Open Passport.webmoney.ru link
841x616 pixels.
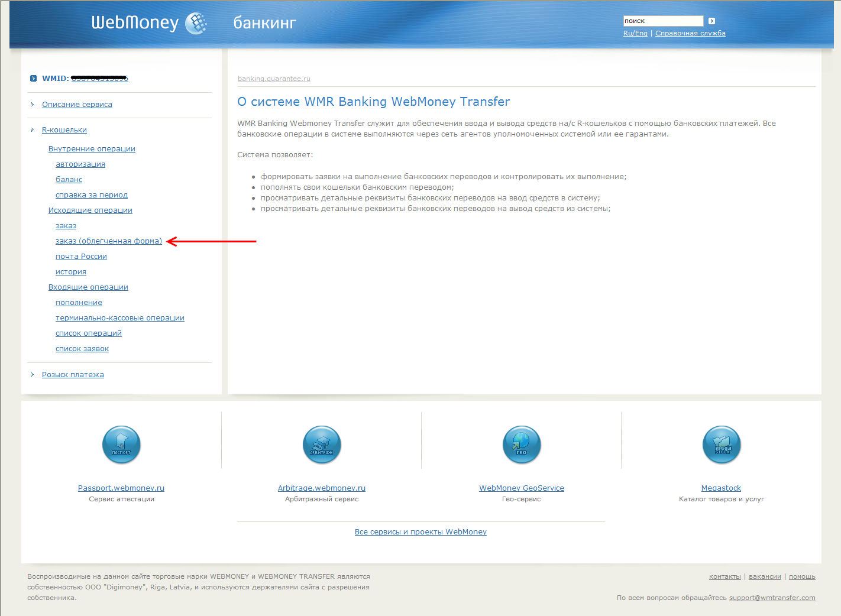click(121, 488)
